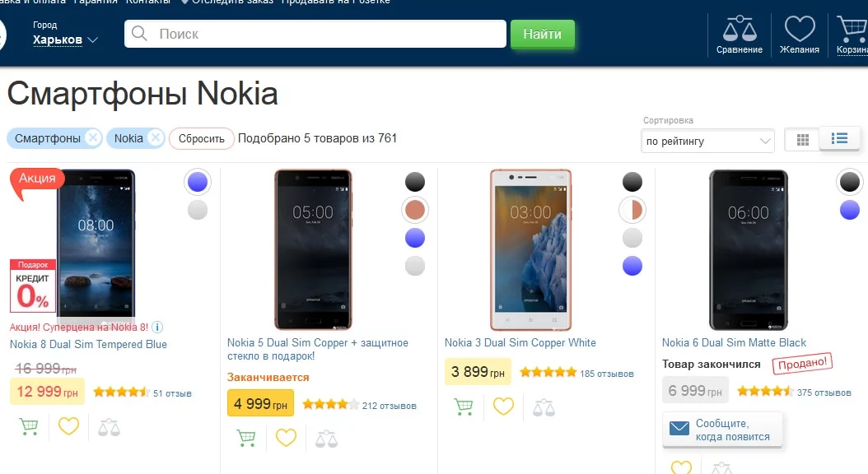Expand the Харьков city selector
This screenshot has height=474, width=868.
(66, 39)
